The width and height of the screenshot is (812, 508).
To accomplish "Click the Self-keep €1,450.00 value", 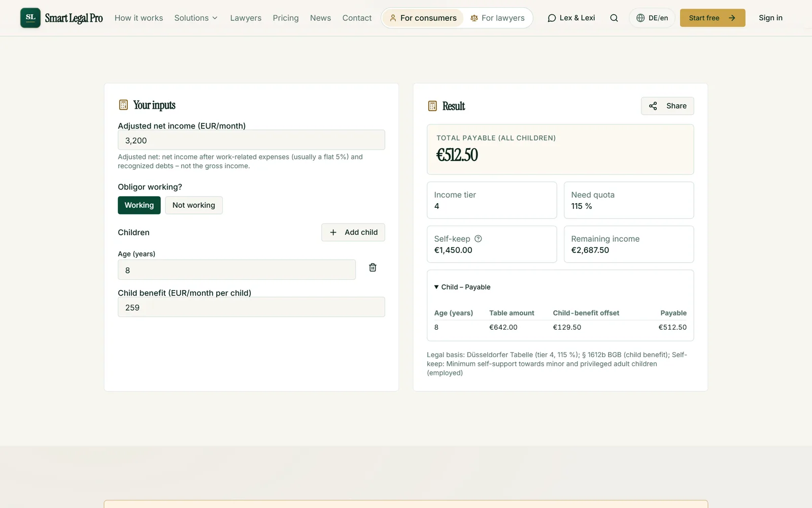I will pos(453,250).
